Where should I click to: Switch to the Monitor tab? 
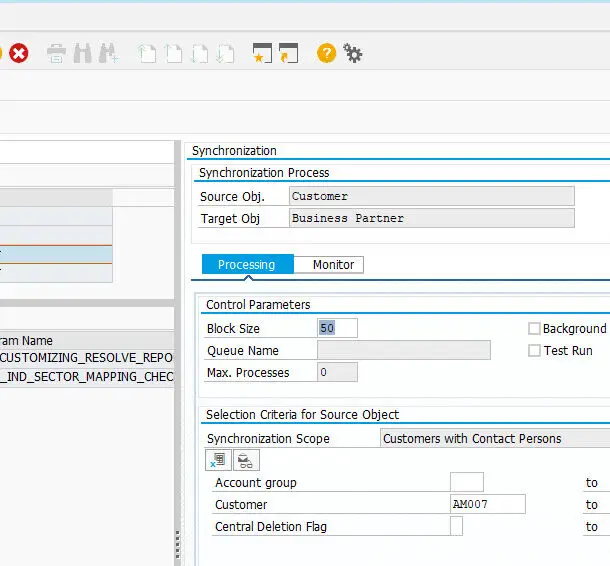pos(329,265)
